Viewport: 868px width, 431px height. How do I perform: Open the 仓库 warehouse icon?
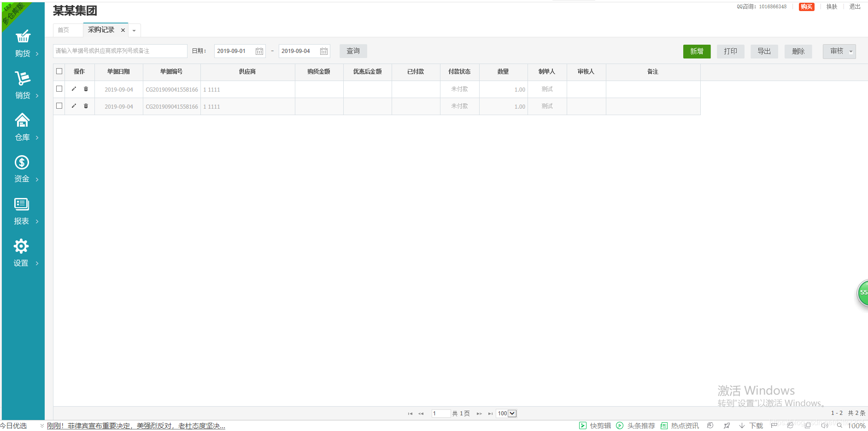pos(22,120)
